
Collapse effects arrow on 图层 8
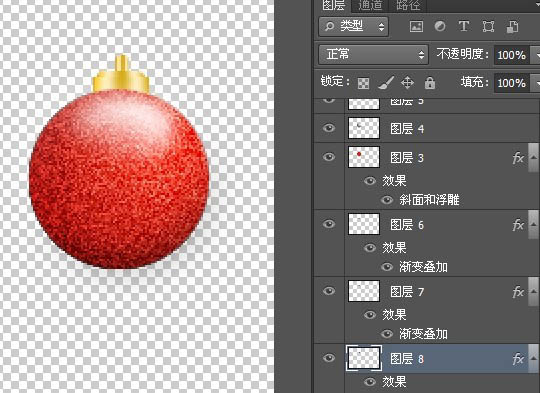pos(533,359)
